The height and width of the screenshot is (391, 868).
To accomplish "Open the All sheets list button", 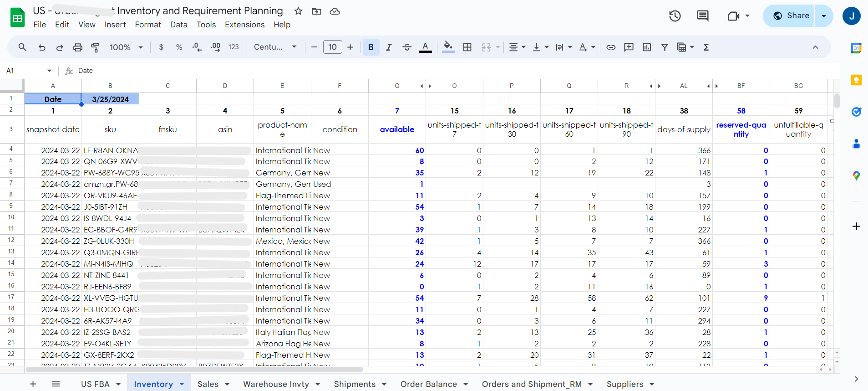I will point(56,384).
